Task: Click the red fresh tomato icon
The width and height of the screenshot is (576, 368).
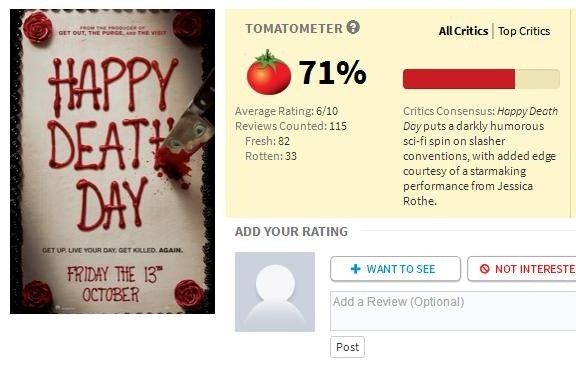Action: (269, 72)
